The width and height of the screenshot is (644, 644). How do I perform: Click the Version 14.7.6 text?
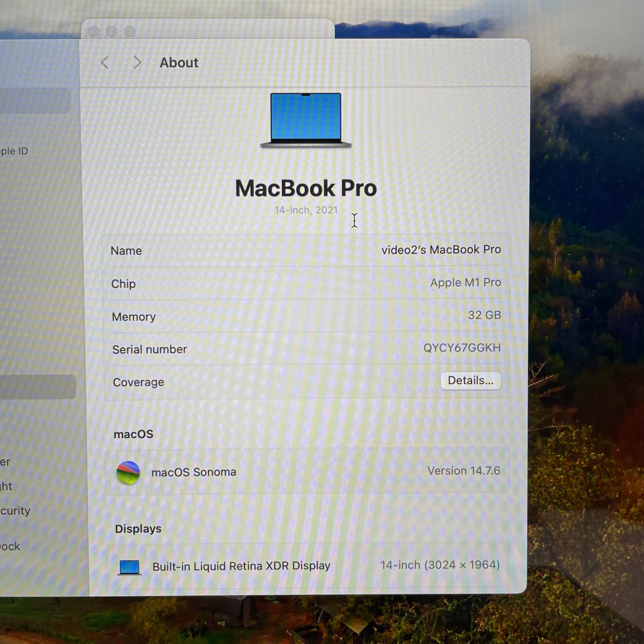click(464, 471)
